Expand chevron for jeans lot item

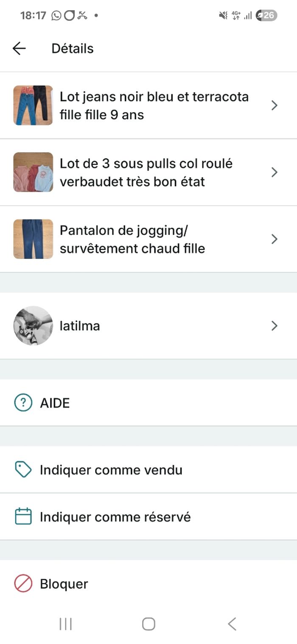coord(275,105)
